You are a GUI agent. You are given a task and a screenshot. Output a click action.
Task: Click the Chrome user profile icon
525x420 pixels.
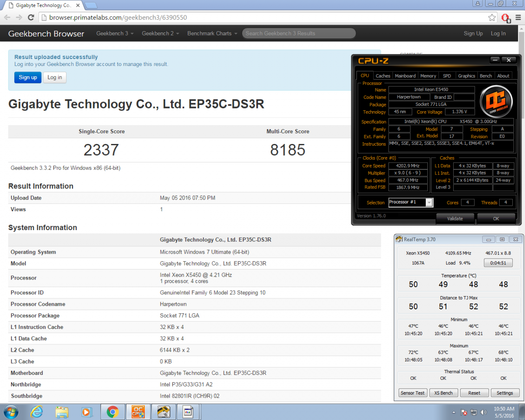(x=478, y=3)
